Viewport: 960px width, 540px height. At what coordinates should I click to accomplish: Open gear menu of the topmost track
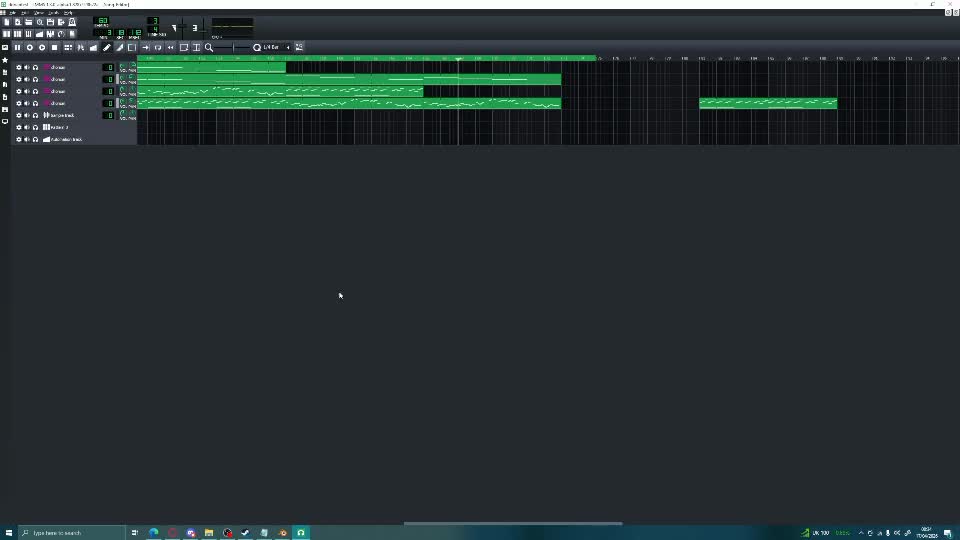coord(18,67)
